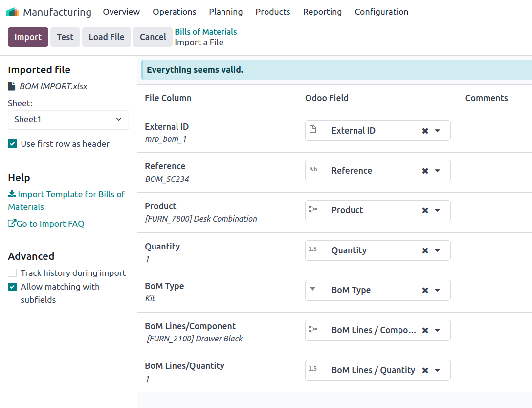Click the Import button

point(28,37)
